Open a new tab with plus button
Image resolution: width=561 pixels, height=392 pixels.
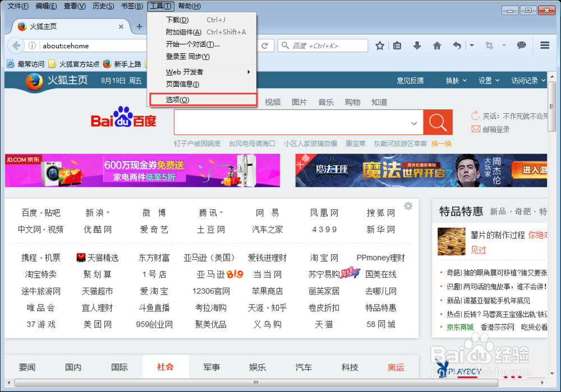pyautogui.click(x=139, y=26)
